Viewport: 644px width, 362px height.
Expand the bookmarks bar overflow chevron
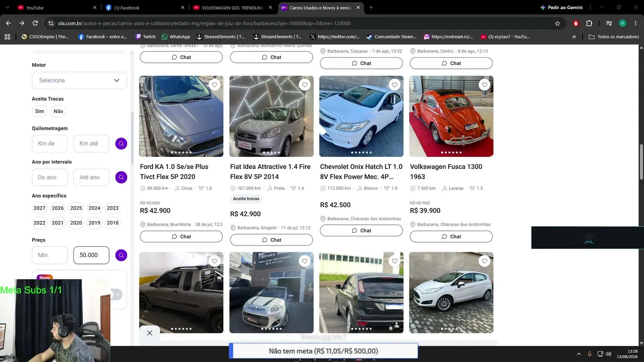pyautogui.click(x=574, y=37)
